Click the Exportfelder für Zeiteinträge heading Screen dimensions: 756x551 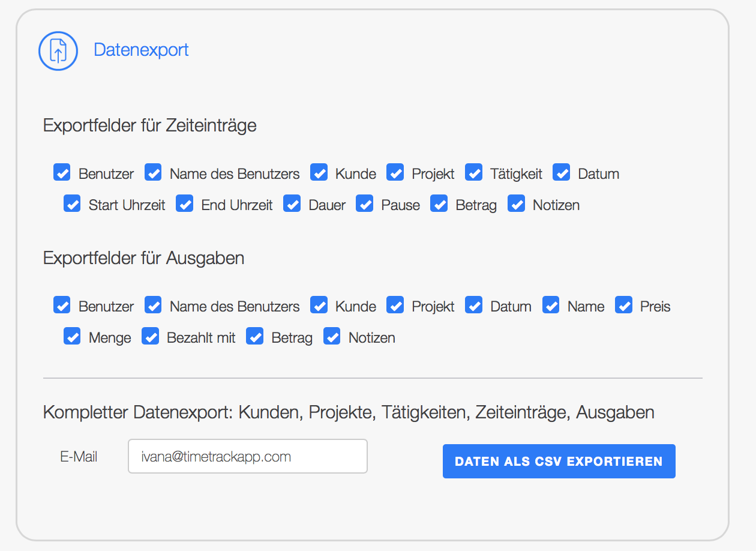pos(150,125)
